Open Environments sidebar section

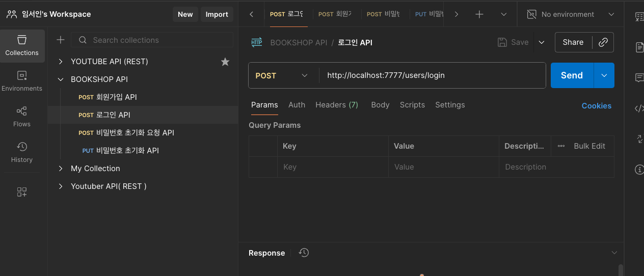pos(22,81)
